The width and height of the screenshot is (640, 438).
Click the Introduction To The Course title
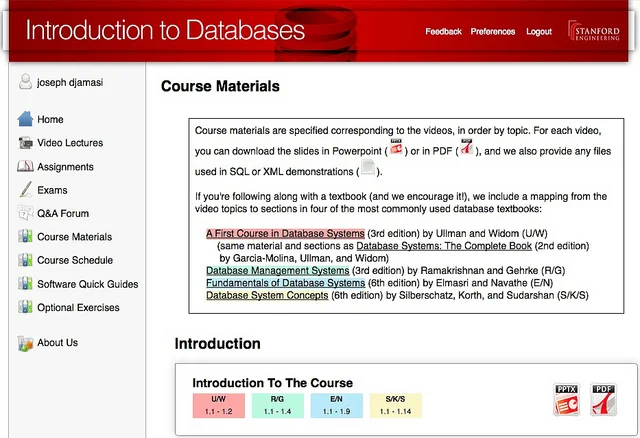tap(273, 383)
